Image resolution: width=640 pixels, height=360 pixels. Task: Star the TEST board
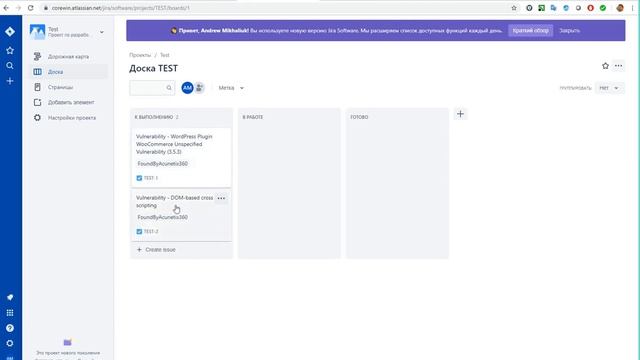605,66
